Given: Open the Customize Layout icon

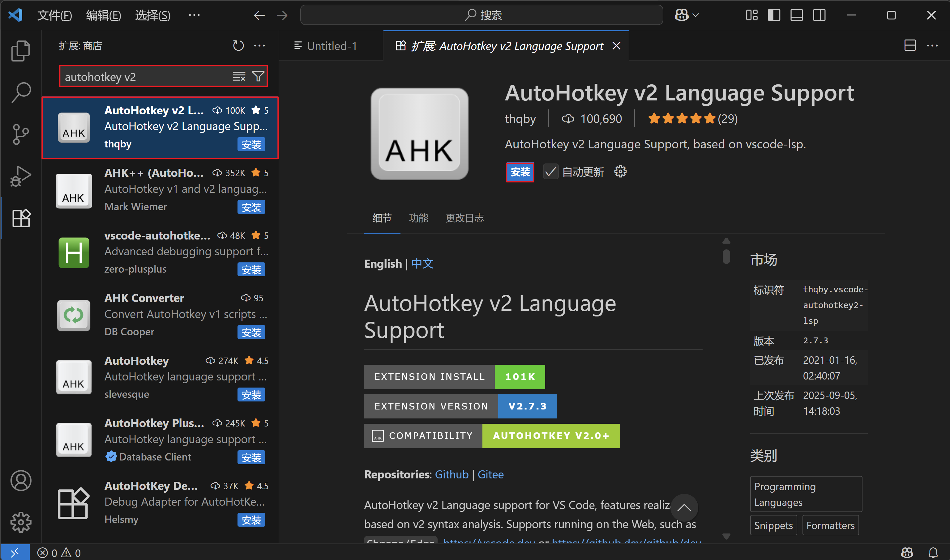Looking at the screenshot, I should pos(751,15).
